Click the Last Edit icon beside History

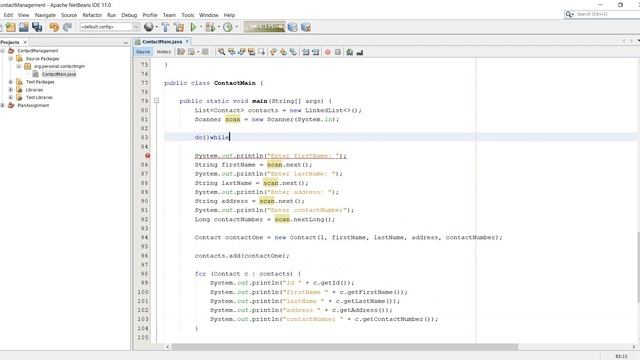[x=181, y=52]
